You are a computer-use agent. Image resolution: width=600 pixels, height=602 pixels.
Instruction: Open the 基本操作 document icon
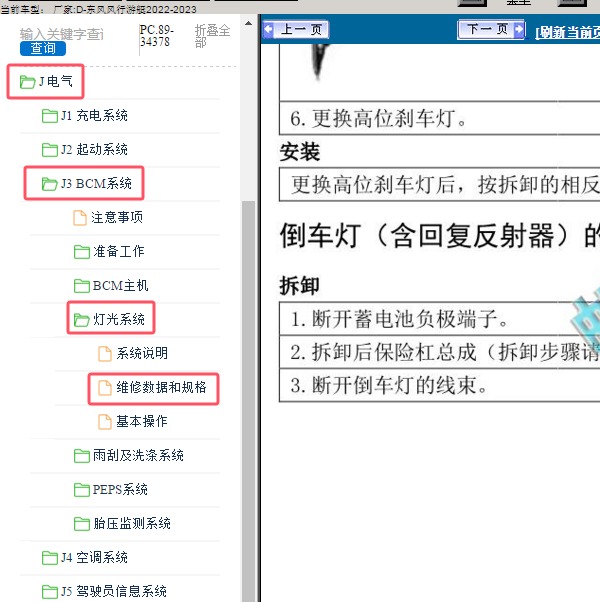[105, 421]
